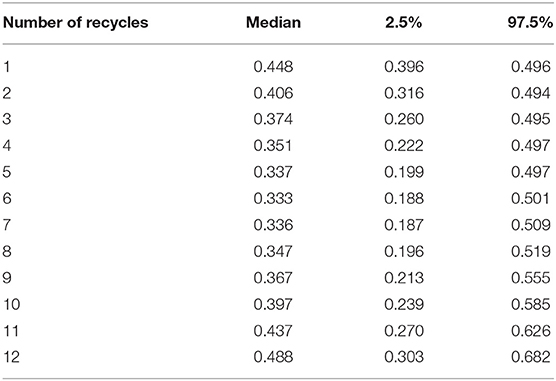556x381 pixels.
Task: Click median value 0.437 in row 11
Action: pyautogui.click(x=273, y=331)
